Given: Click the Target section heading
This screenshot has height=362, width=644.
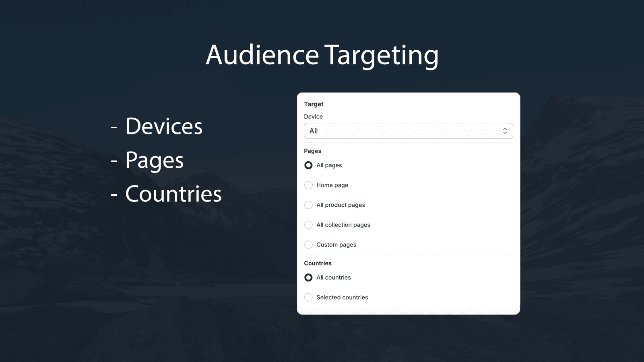Looking at the screenshot, I should click(x=314, y=104).
